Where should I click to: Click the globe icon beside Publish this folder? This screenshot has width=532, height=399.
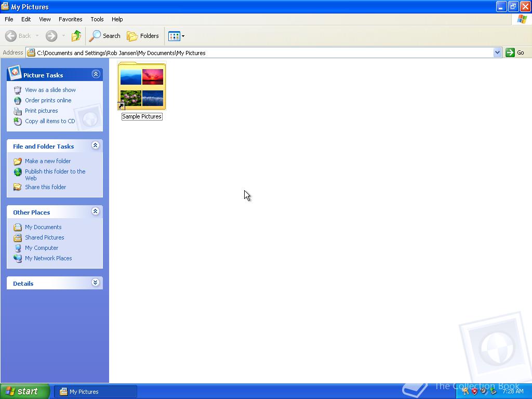pyautogui.click(x=18, y=172)
